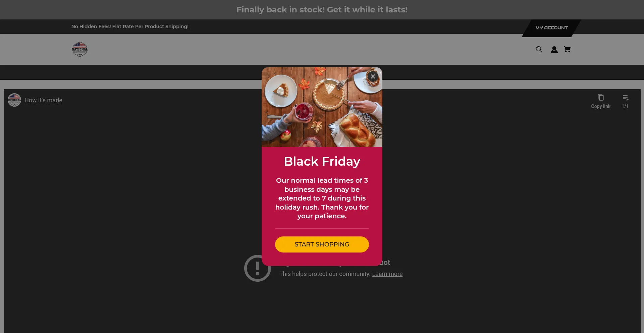Follow the Learn more link

click(387, 274)
